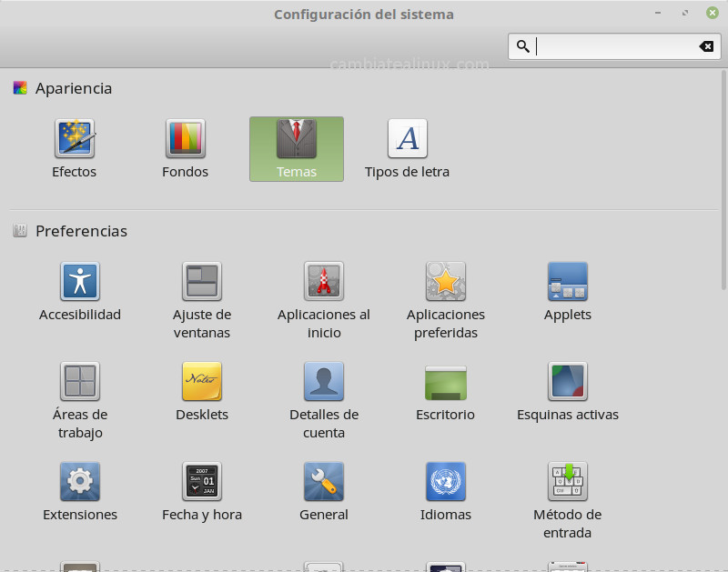The height and width of the screenshot is (572, 728).
Task: Open the Fondos settings
Action: click(185, 147)
